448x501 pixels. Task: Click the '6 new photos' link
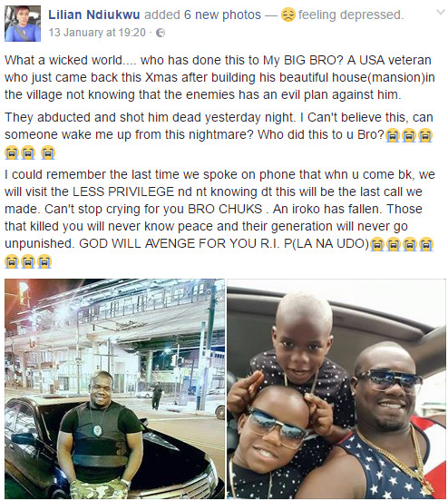coord(222,15)
